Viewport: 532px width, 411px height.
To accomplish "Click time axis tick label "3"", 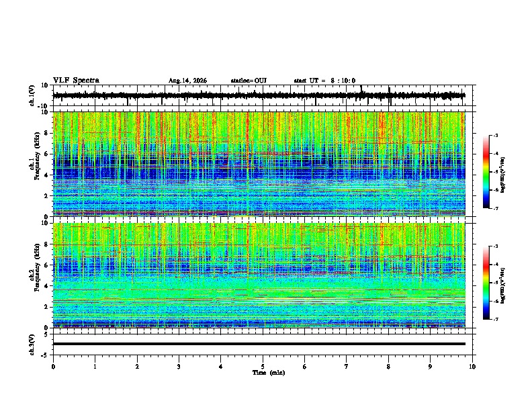I will pyautogui.click(x=179, y=367).
